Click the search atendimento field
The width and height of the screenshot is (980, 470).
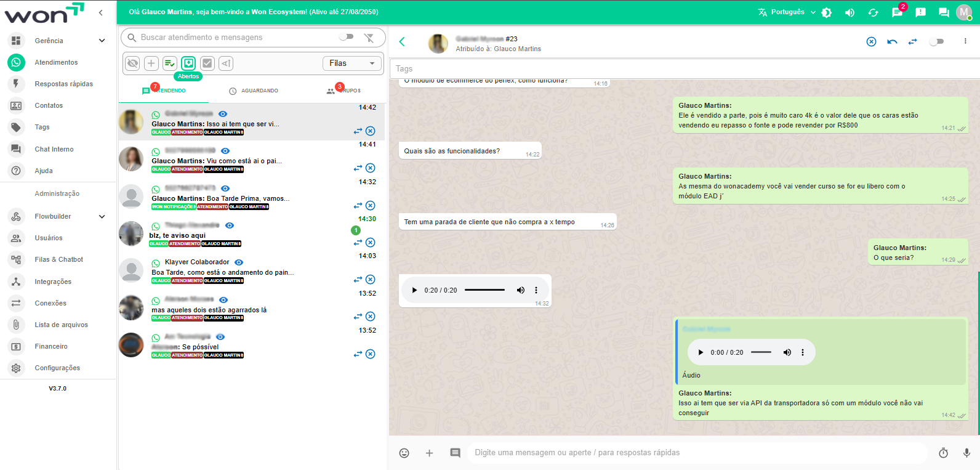point(237,38)
